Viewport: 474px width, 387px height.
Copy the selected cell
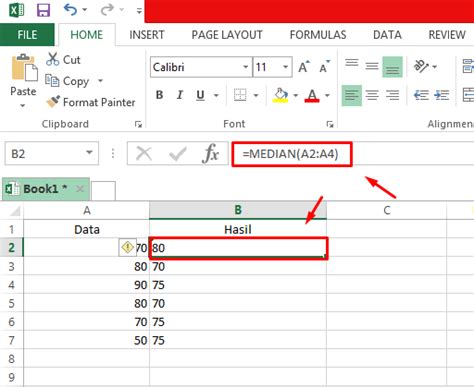point(68,81)
